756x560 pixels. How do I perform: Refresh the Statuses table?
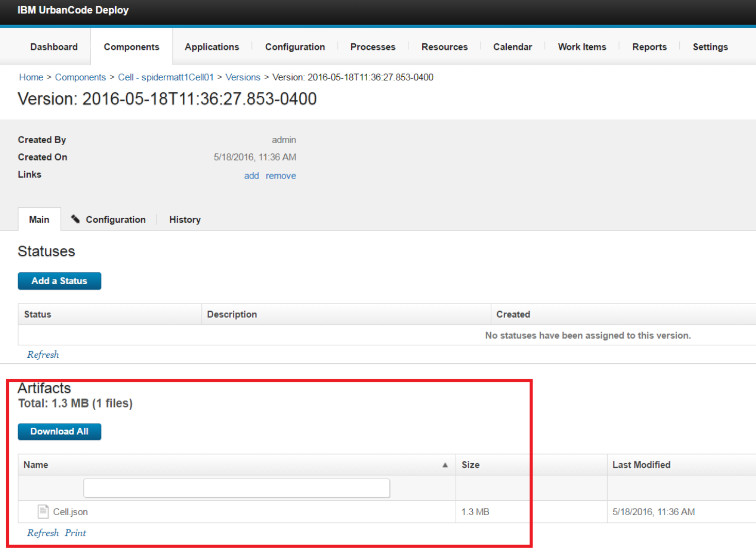pos(43,355)
